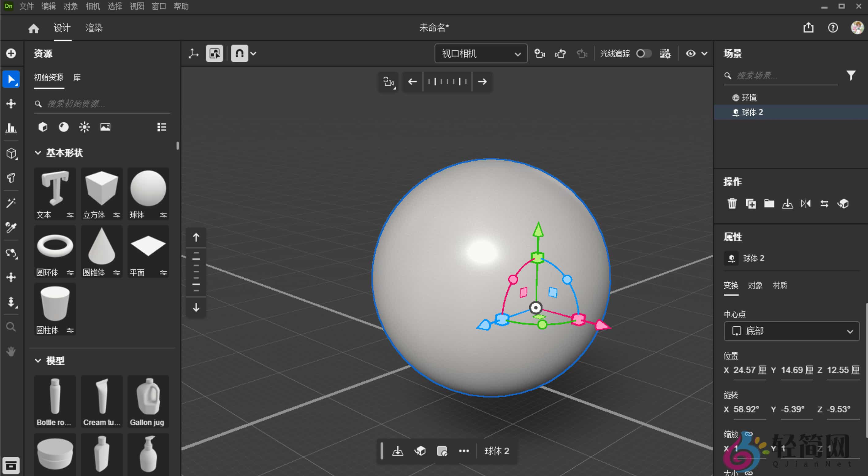Toggle visibility of the 球体 2 scene item
The height and width of the screenshot is (476, 868).
pyautogui.click(x=736, y=112)
